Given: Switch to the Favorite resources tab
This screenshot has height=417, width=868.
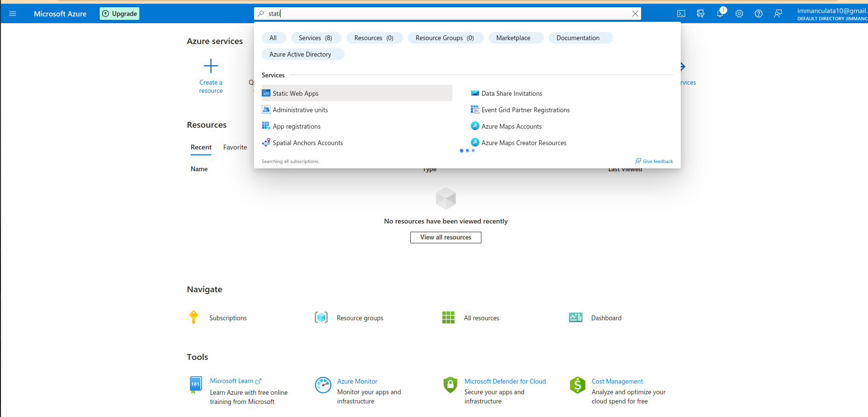Looking at the screenshot, I should 235,148.
